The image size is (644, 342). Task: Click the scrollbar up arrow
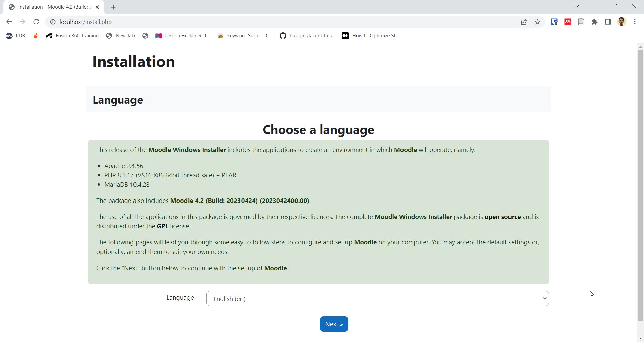[x=640, y=47]
